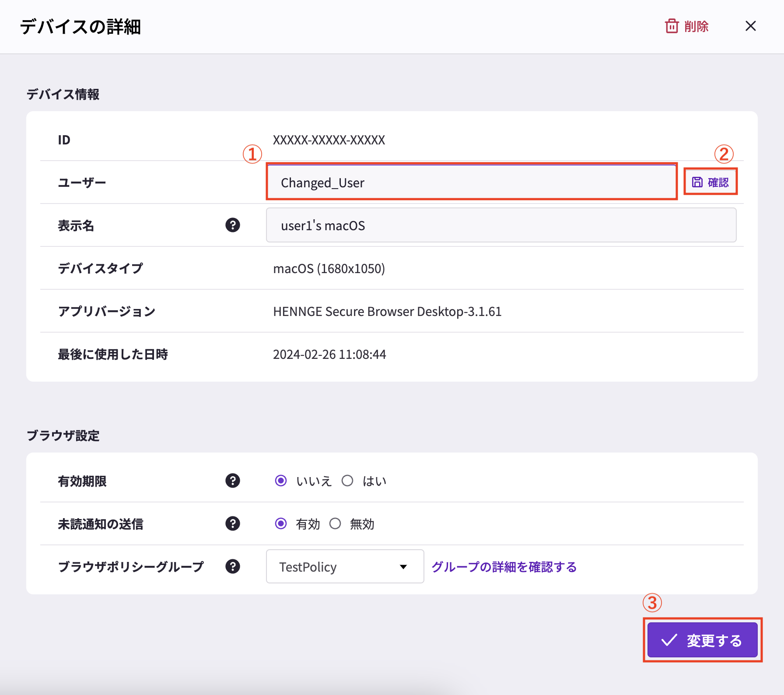
Task: Open グループの詳細を確認する link
Action: click(504, 566)
